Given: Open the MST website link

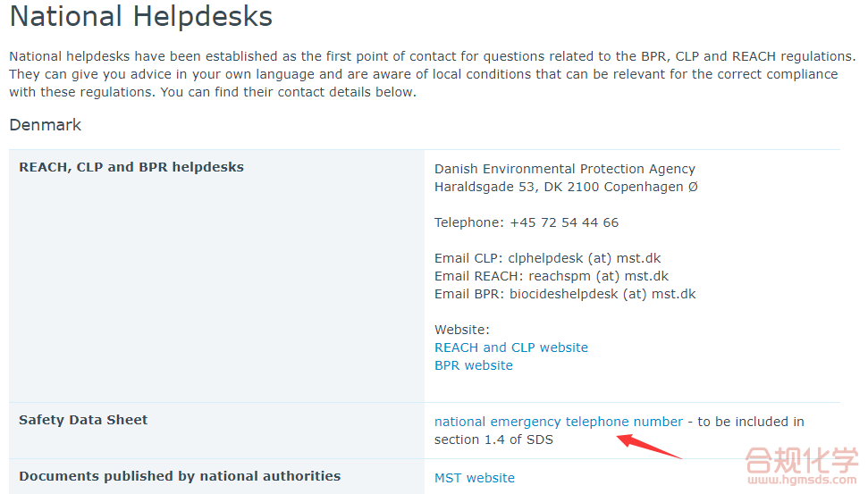Looking at the screenshot, I should [474, 478].
